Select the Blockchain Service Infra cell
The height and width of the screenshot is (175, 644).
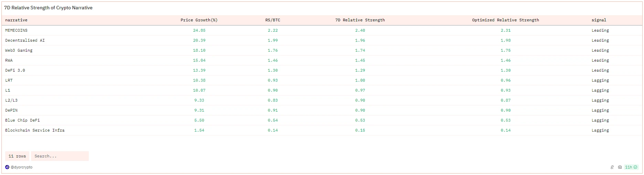(35, 130)
